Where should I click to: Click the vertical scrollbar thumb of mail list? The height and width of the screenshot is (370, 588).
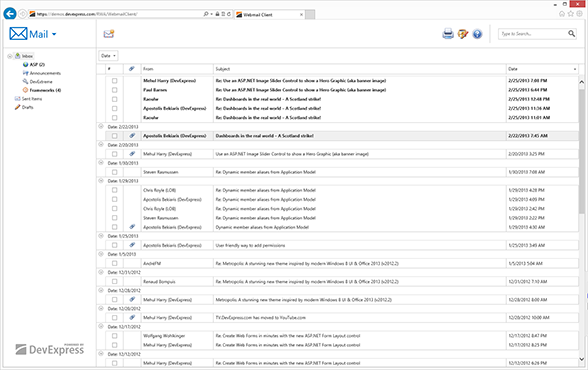581,150
